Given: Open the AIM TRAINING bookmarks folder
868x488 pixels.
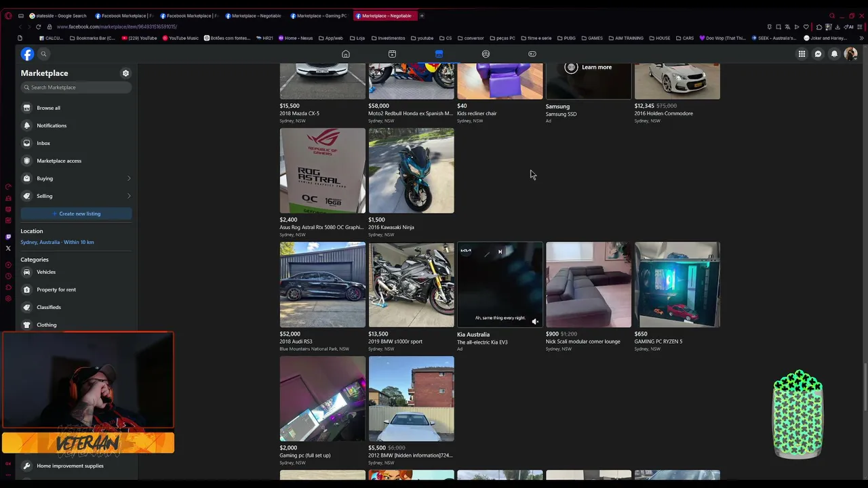Looking at the screenshot, I should click(x=626, y=38).
